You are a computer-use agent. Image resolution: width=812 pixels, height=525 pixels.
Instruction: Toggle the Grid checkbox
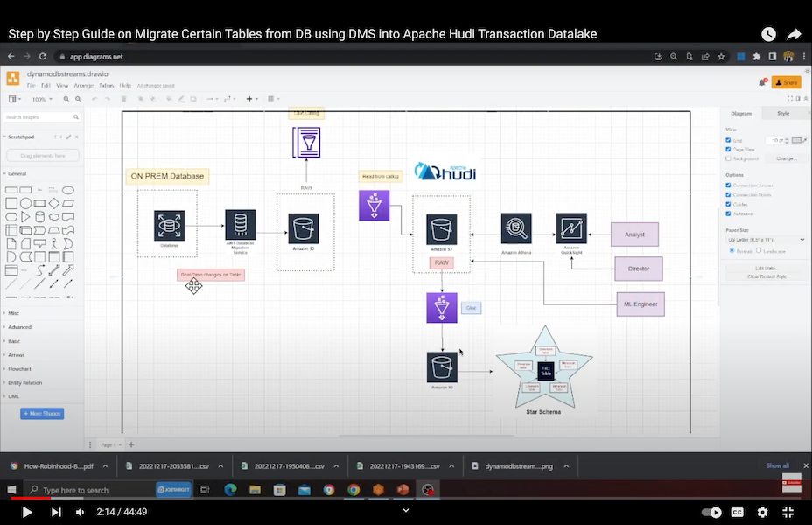pos(729,140)
